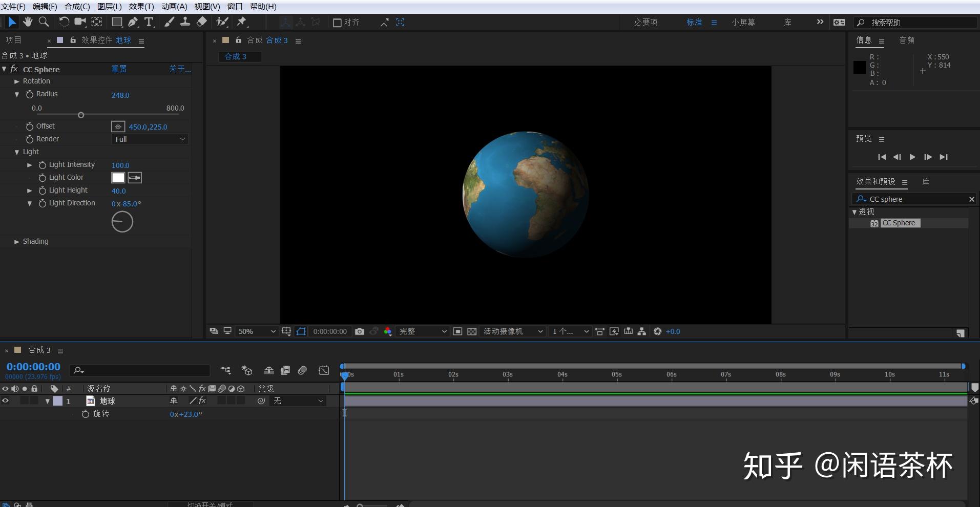This screenshot has width=980, height=507.
Task: Select the Zoom magnifier tool
Action: [x=44, y=22]
